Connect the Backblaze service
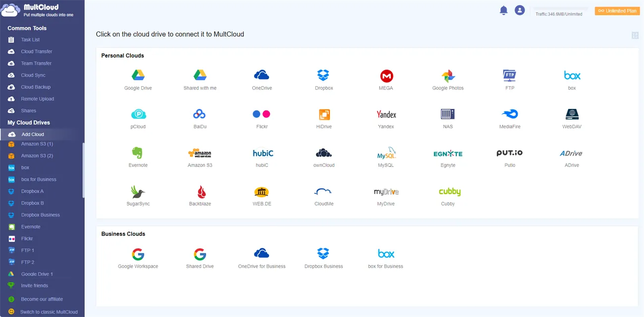The width and height of the screenshot is (644, 317). click(x=200, y=193)
